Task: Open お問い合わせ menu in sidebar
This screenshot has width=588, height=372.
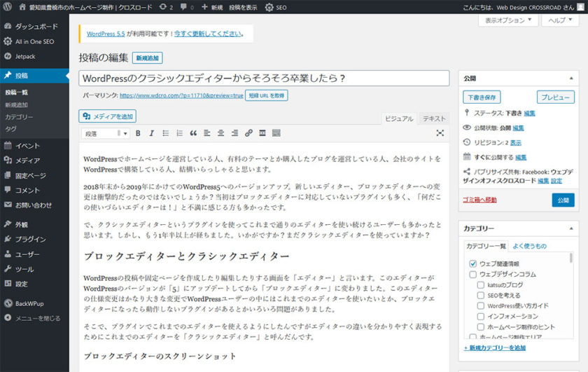Action: (34, 205)
